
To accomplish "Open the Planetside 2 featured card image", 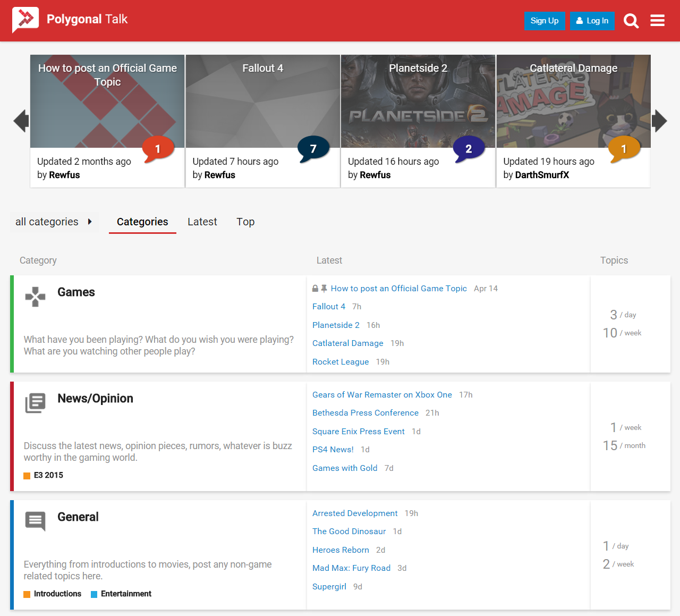I will [418, 102].
